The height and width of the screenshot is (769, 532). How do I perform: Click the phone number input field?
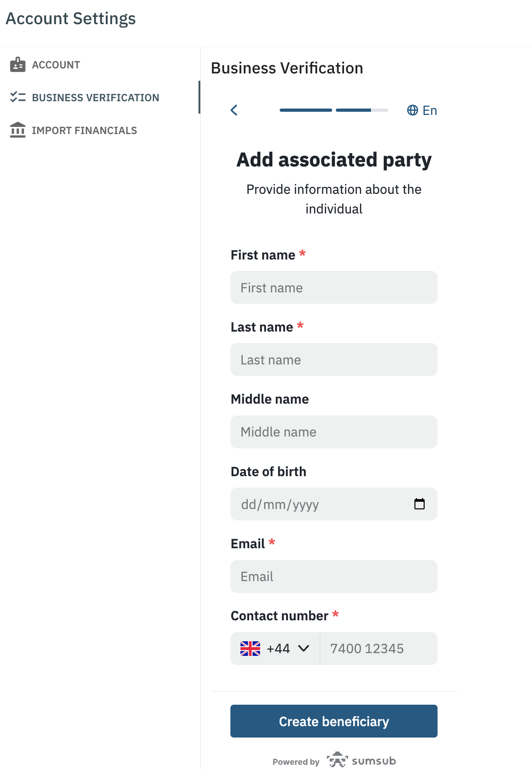(x=379, y=648)
